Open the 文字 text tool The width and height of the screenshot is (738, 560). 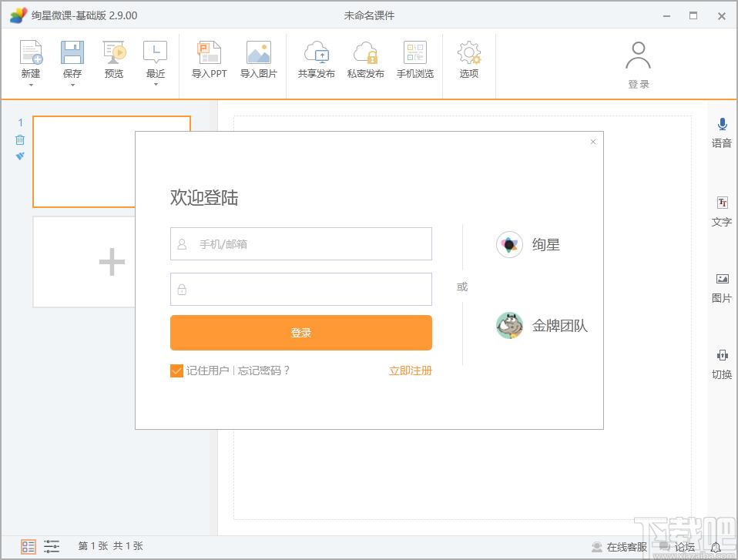[722, 212]
